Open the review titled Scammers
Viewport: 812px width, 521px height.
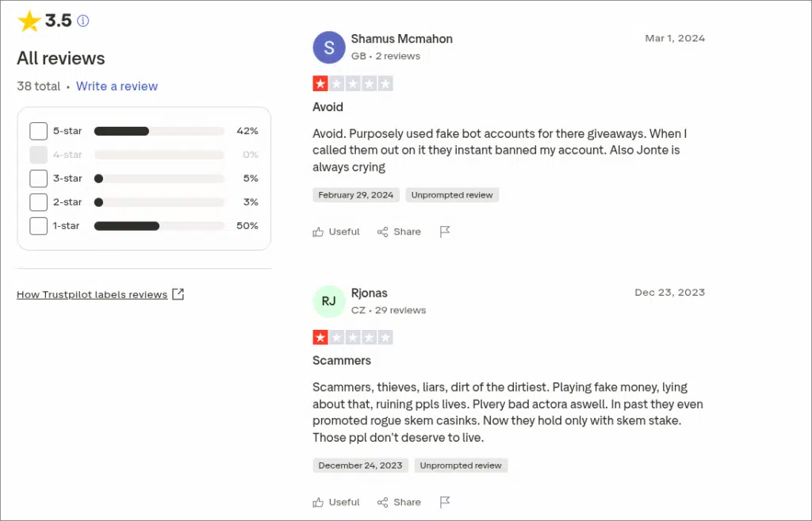(x=342, y=361)
